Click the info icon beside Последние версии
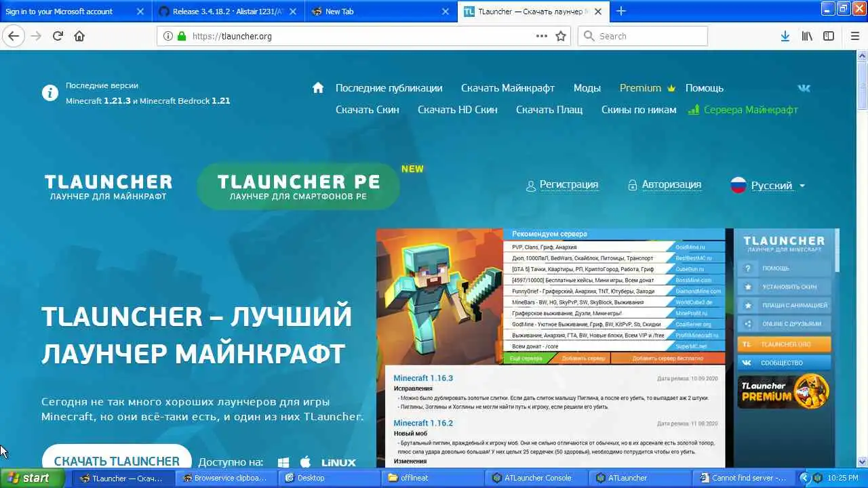The width and height of the screenshot is (868, 488). click(50, 93)
